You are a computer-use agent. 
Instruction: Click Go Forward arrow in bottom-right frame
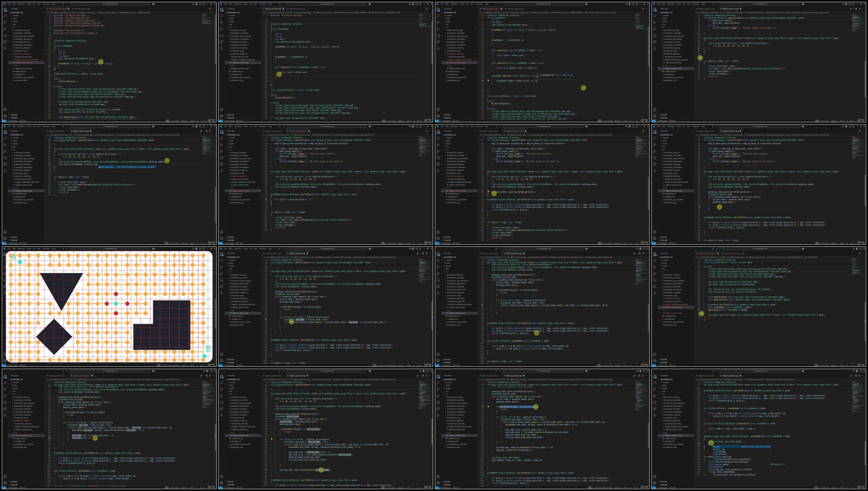(717, 371)
